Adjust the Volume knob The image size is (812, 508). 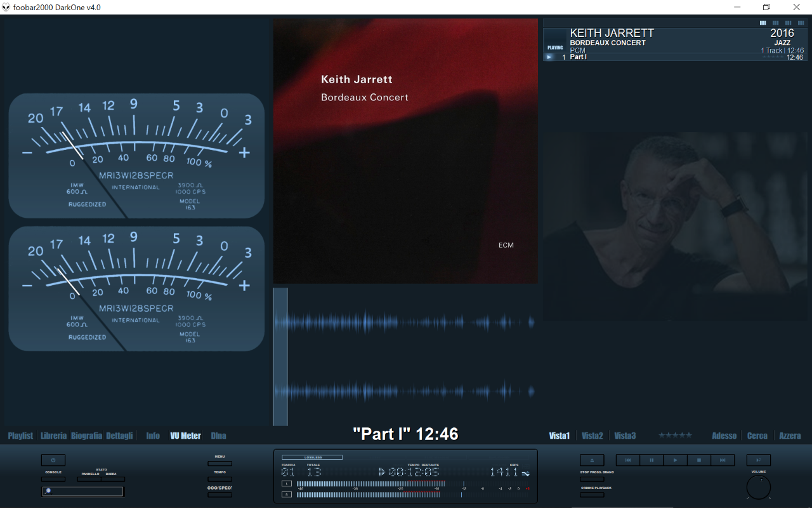(758, 488)
